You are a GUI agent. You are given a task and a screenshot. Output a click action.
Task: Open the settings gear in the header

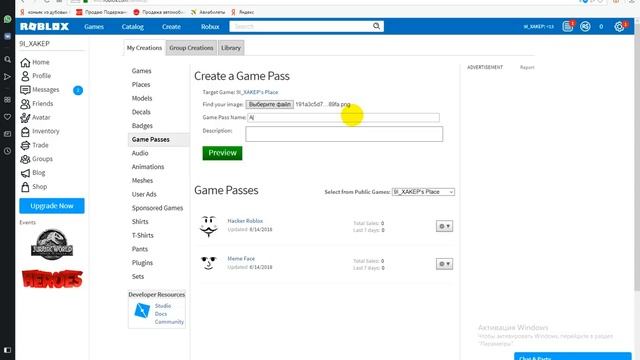tap(619, 27)
